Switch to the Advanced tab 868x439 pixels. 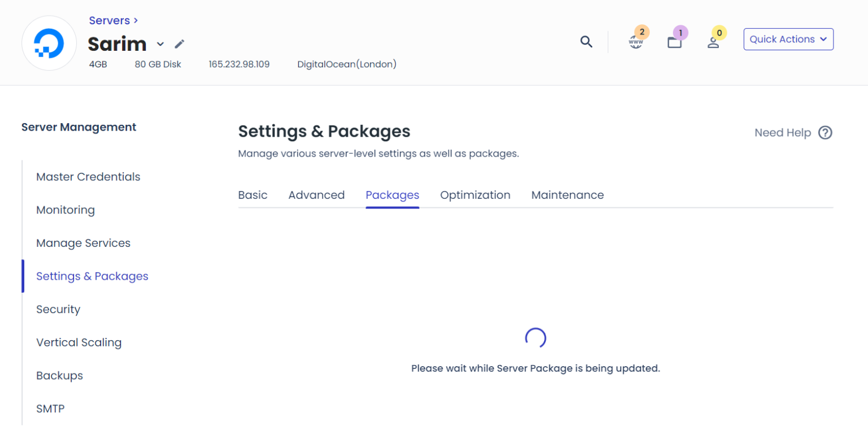pyautogui.click(x=316, y=195)
